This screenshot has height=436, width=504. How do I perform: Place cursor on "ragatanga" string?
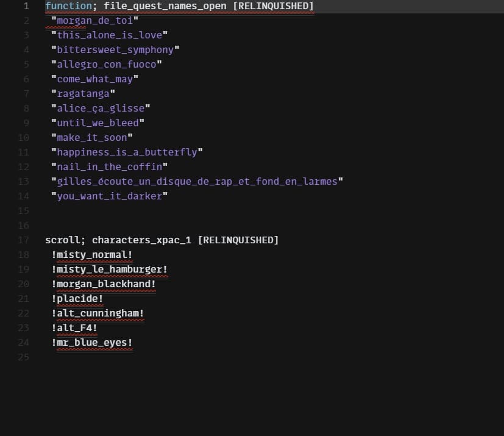(x=83, y=94)
